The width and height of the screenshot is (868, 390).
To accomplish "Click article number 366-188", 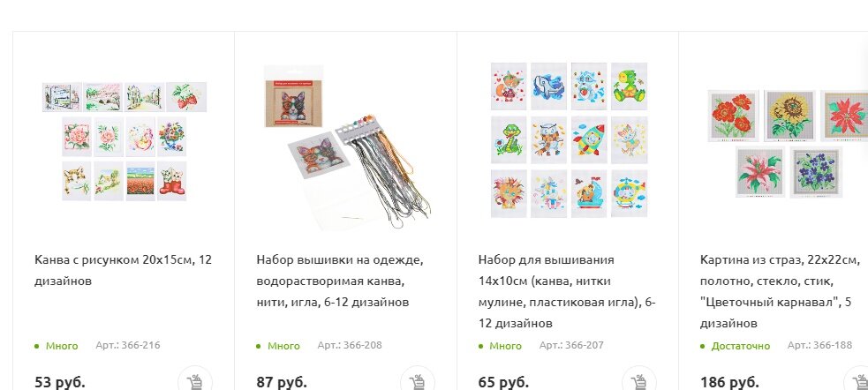I will pos(819,345).
